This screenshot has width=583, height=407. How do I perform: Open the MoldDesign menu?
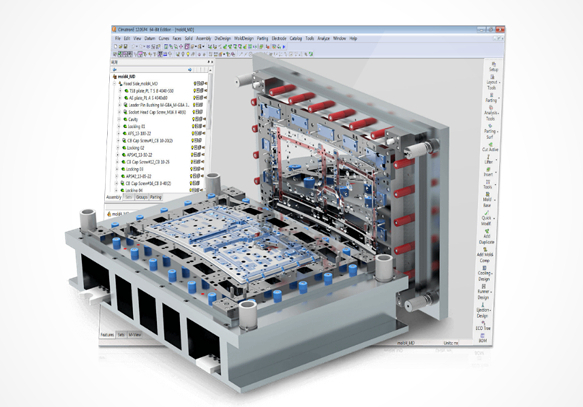pyautogui.click(x=244, y=38)
